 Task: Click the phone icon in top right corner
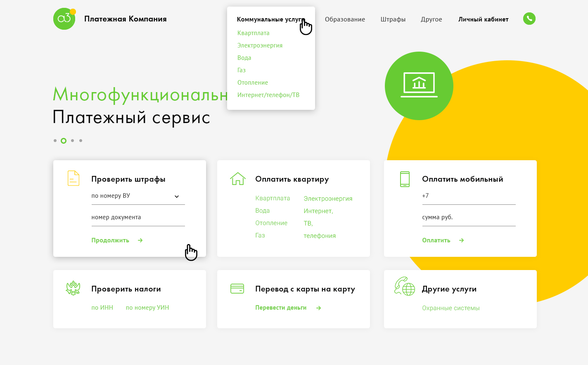tap(529, 19)
